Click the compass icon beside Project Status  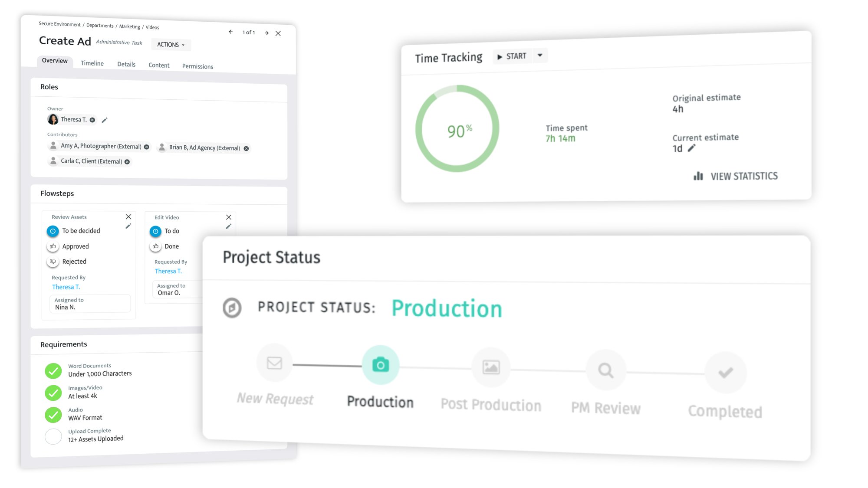click(232, 308)
